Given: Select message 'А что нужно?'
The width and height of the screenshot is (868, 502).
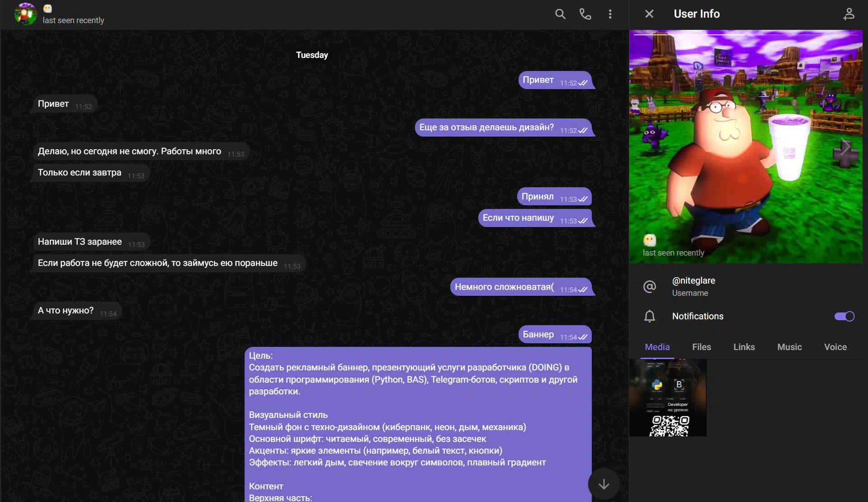Looking at the screenshot, I should click(77, 311).
